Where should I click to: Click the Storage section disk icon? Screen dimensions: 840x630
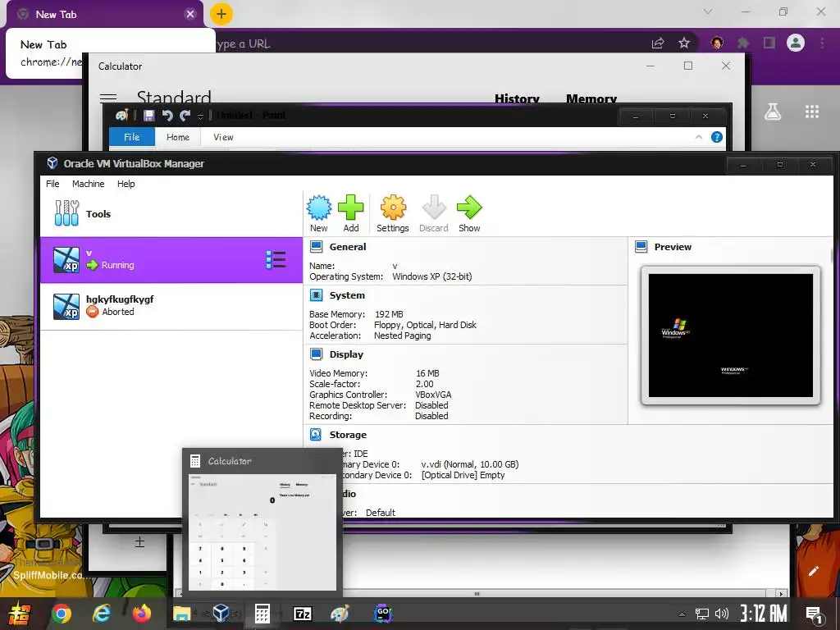pos(316,435)
